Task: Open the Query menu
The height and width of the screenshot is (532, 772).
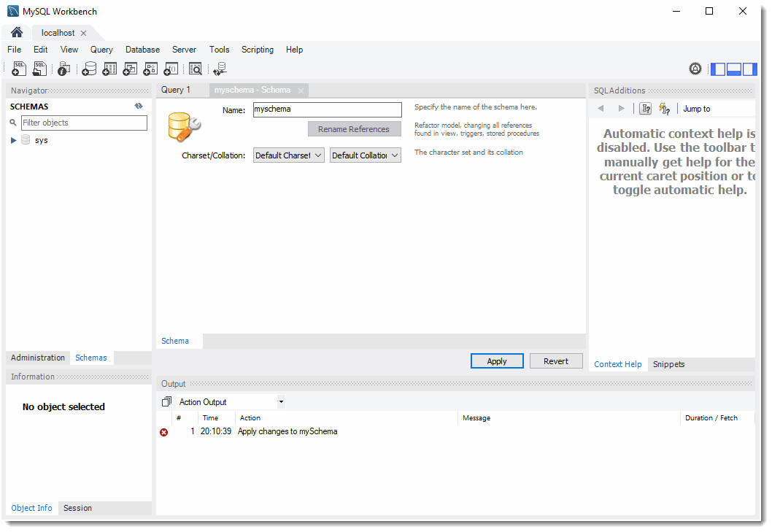Action: pyautogui.click(x=101, y=50)
